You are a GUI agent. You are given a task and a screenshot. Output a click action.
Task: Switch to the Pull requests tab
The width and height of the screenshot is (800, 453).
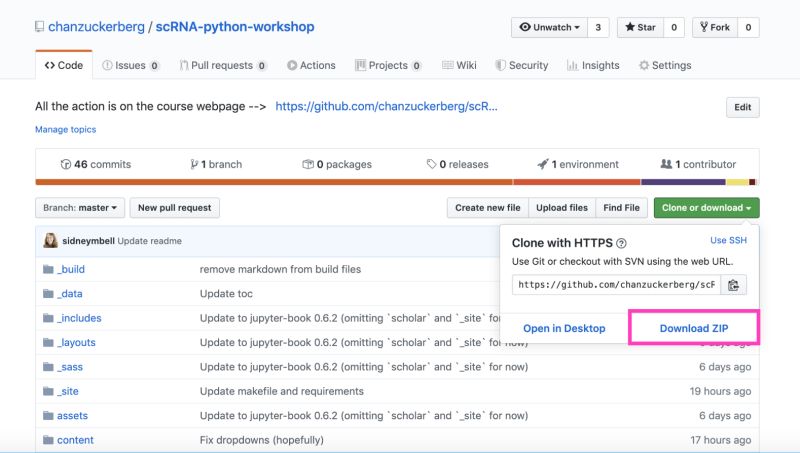(223, 65)
